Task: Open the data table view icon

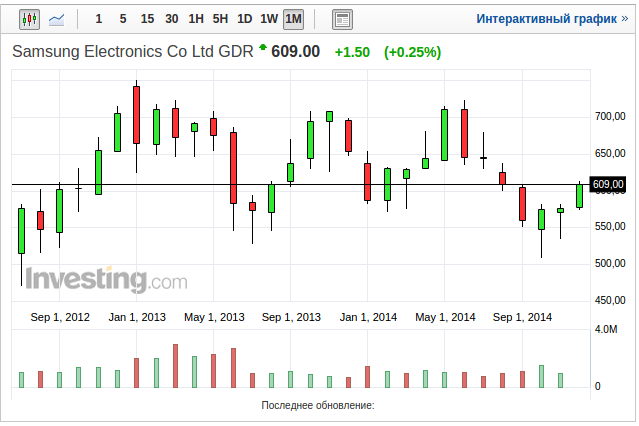Action: pyautogui.click(x=342, y=19)
